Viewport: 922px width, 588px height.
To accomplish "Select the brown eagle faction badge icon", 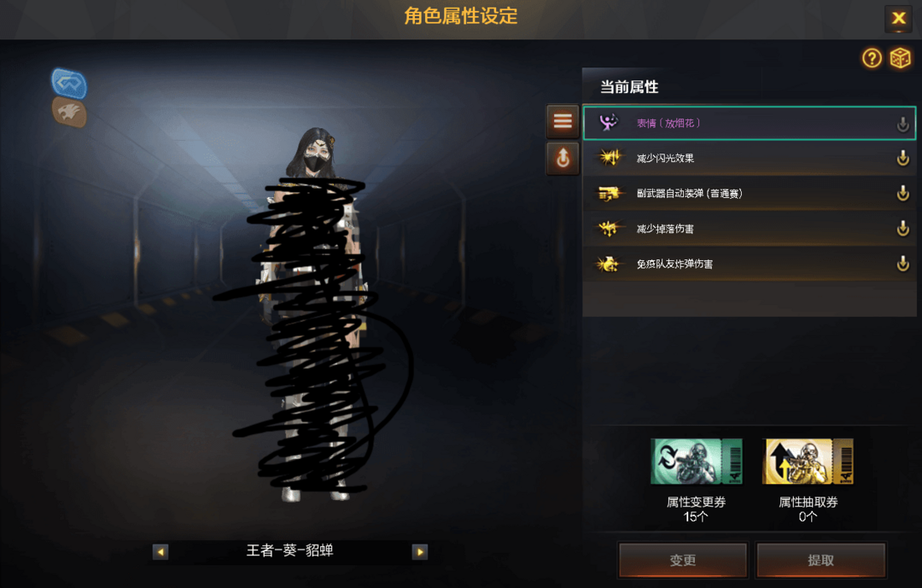I will point(69,112).
